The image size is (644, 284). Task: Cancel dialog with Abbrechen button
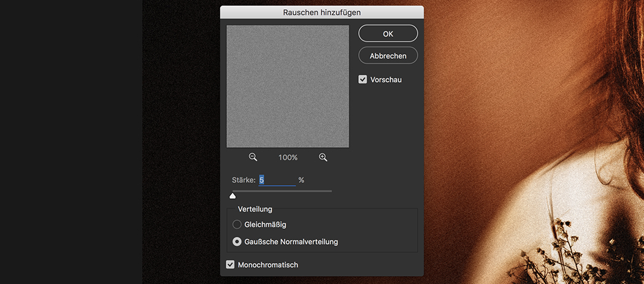click(x=388, y=55)
